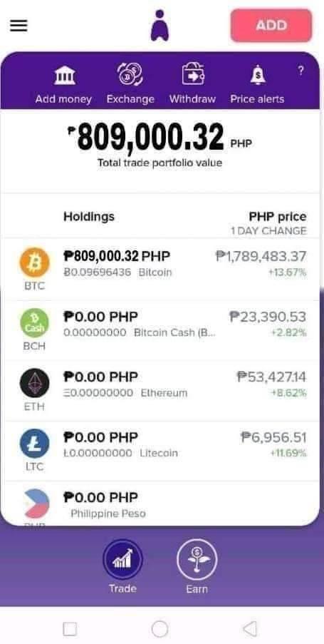Tap Android back navigation triangle
Screen dimensions: 324x644
pos(250,628)
